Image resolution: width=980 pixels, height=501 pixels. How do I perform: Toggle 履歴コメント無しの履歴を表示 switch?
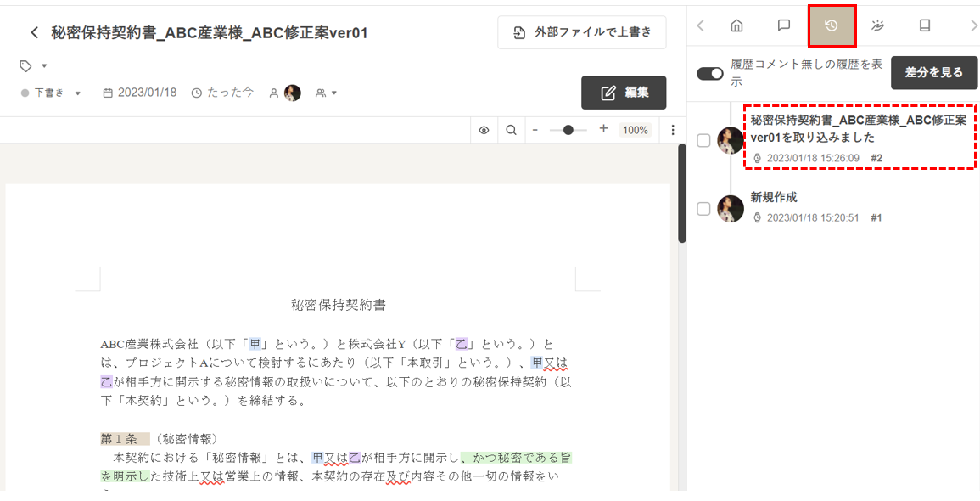(x=710, y=74)
